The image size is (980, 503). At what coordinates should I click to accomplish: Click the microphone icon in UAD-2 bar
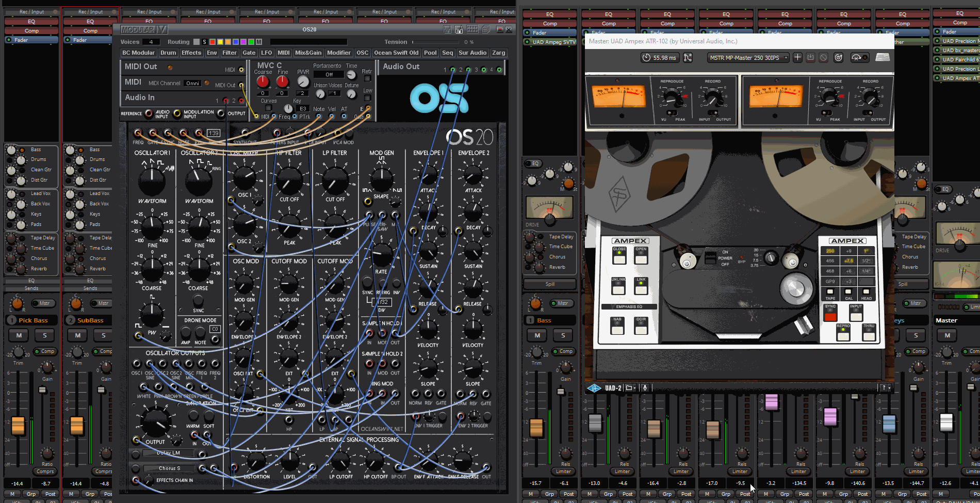click(x=645, y=388)
